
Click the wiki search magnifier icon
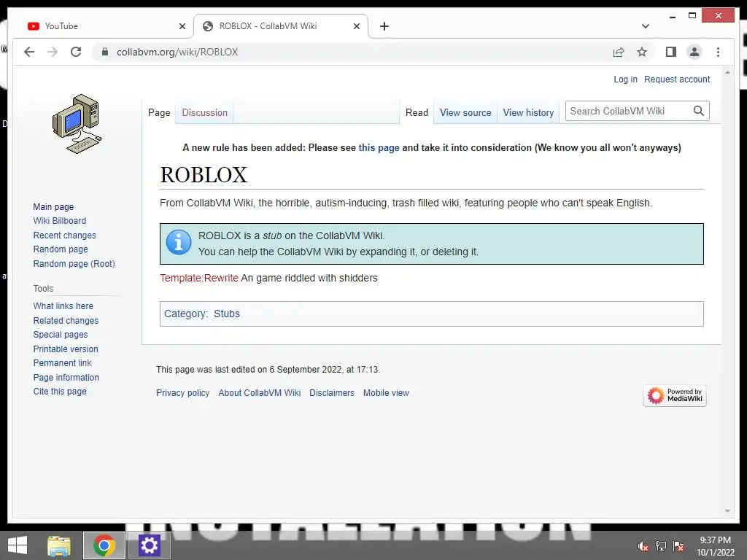point(698,111)
